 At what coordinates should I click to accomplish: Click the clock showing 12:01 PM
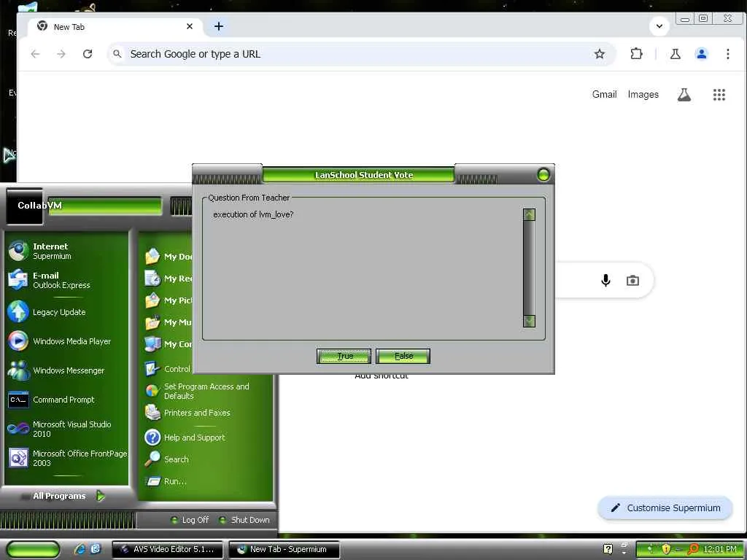(x=720, y=549)
